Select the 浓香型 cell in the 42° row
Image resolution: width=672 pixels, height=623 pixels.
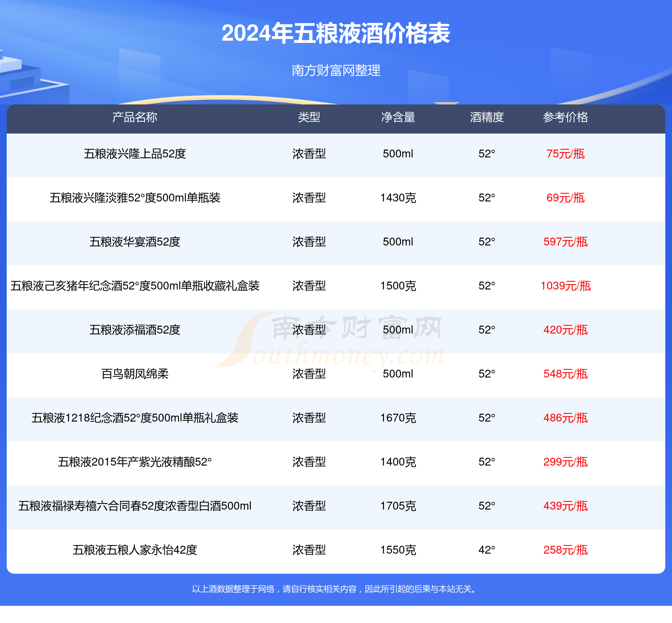pyautogui.click(x=309, y=550)
